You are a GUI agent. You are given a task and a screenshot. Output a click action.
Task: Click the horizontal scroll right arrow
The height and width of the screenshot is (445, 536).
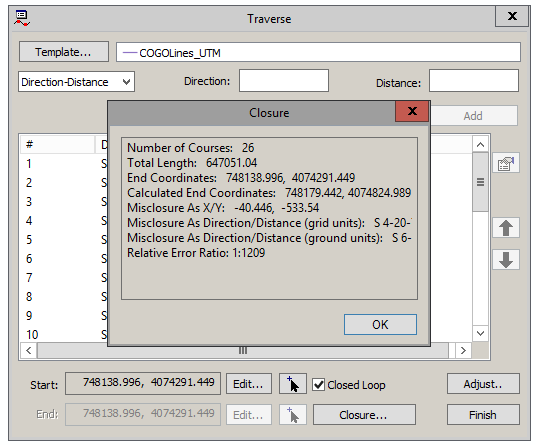(463, 350)
